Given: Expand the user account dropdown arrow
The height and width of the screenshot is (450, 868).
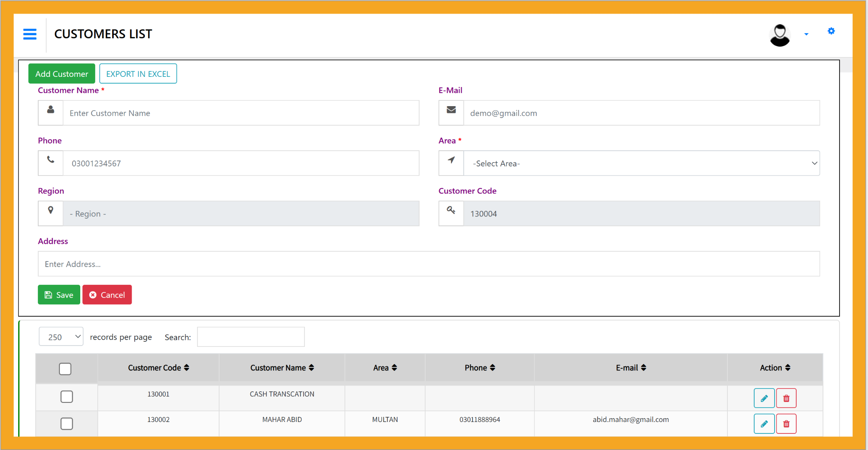Looking at the screenshot, I should pyautogui.click(x=806, y=34).
